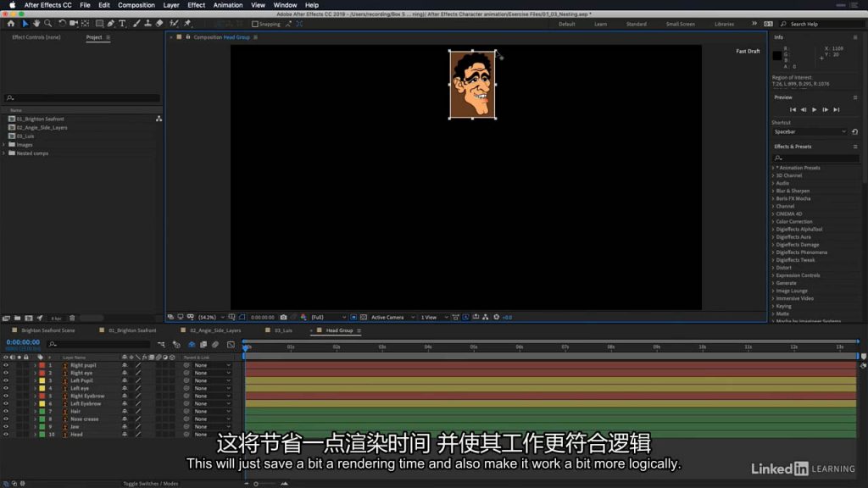Select the Brush tool

click(x=136, y=24)
